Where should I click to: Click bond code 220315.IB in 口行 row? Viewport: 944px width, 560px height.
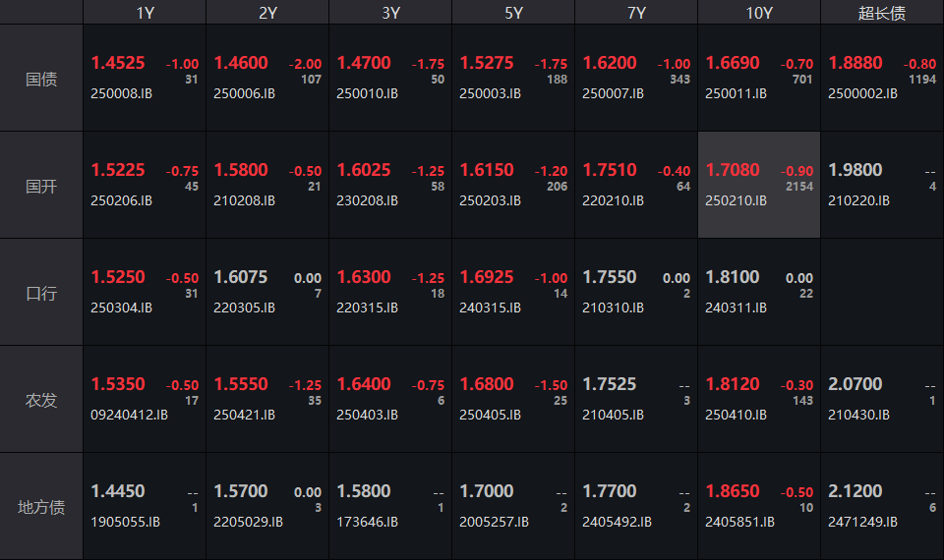coord(367,308)
